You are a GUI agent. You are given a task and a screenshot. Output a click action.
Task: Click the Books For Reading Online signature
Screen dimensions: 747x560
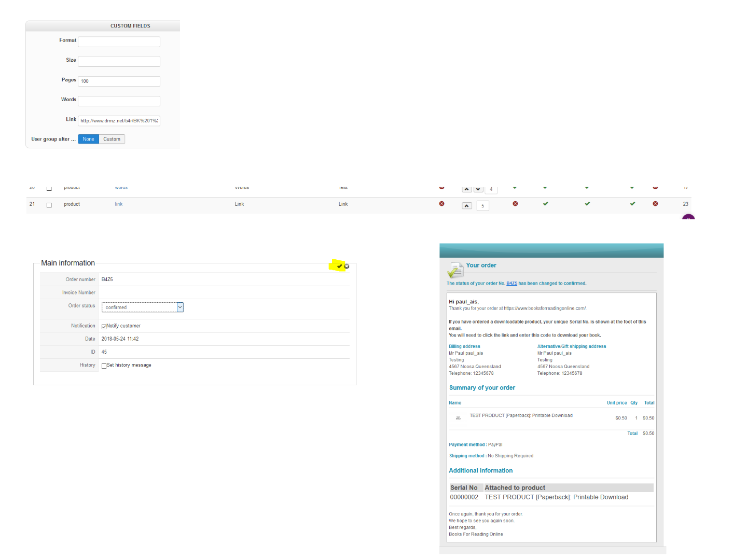click(x=476, y=535)
